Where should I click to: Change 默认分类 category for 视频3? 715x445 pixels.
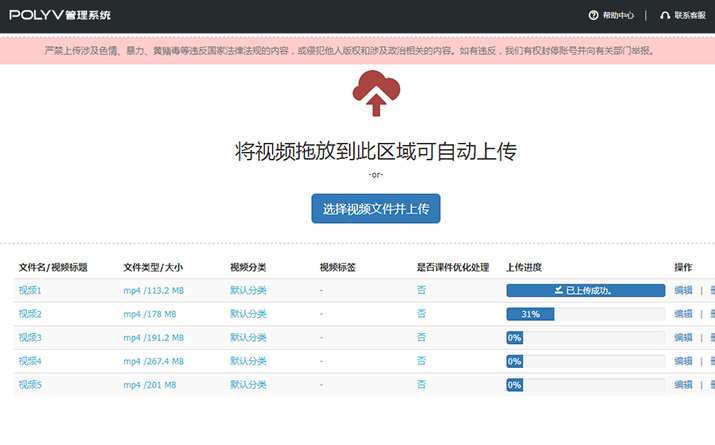tap(248, 337)
